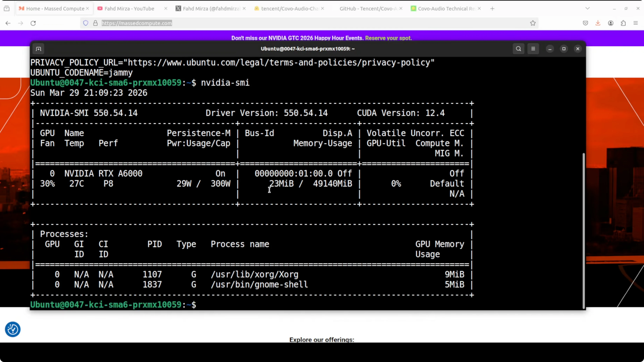The image size is (644, 362).
Task: Open the extensions puzzle icon
Action: click(x=623, y=23)
